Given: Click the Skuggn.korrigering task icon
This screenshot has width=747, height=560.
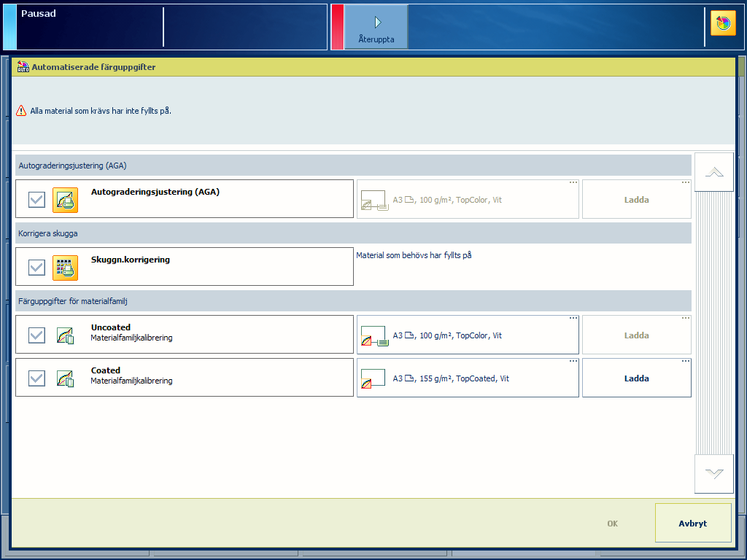Looking at the screenshot, I should click(65, 267).
